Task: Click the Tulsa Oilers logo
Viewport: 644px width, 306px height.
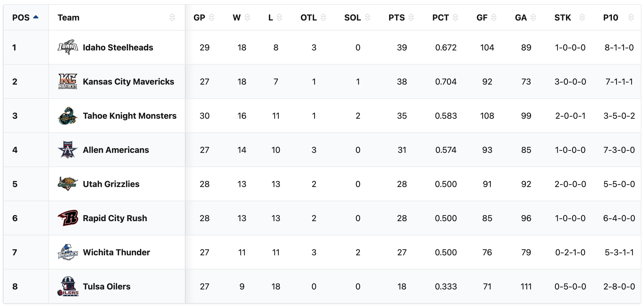Action: point(68,286)
